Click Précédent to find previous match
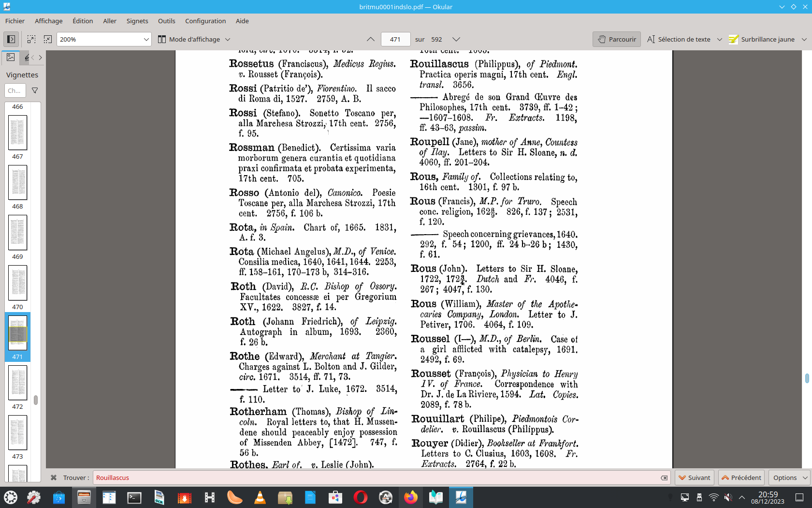The width and height of the screenshot is (812, 508). (x=741, y=478)
